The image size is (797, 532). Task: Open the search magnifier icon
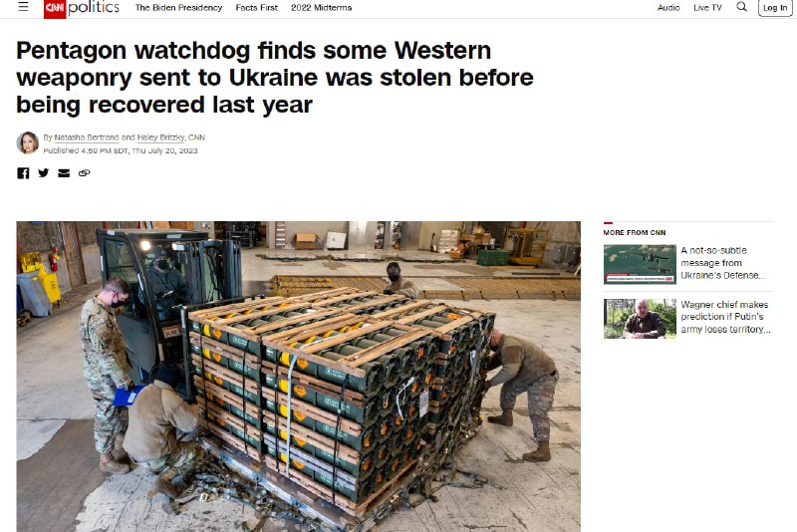point(741,7)
